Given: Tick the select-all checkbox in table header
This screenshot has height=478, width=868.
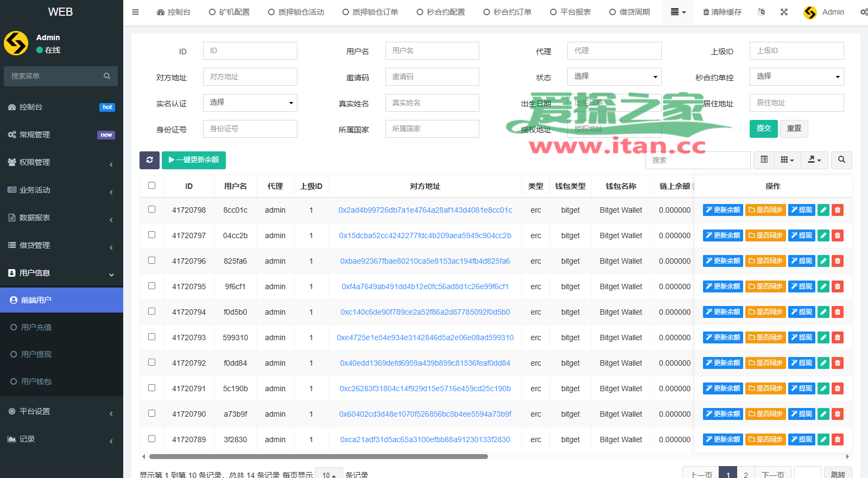Looking at the screenshot, I should [x=151, y=186].
